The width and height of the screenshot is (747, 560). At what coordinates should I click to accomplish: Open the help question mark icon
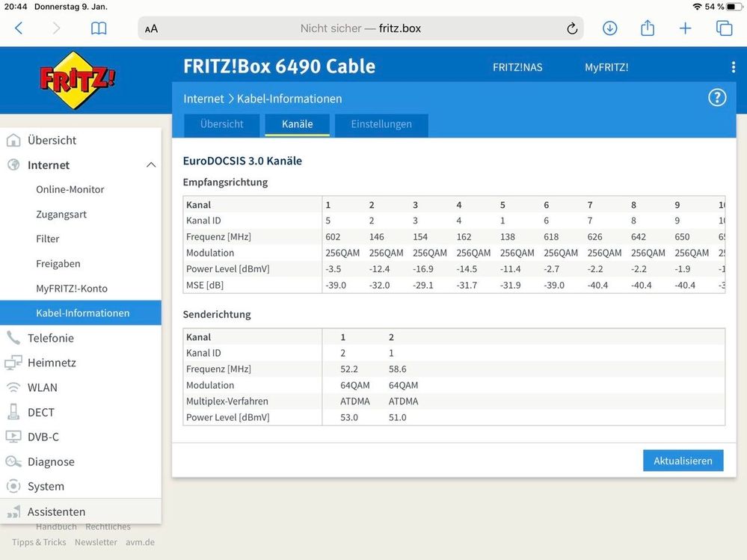pyautogui.click(x=717, y=98)
